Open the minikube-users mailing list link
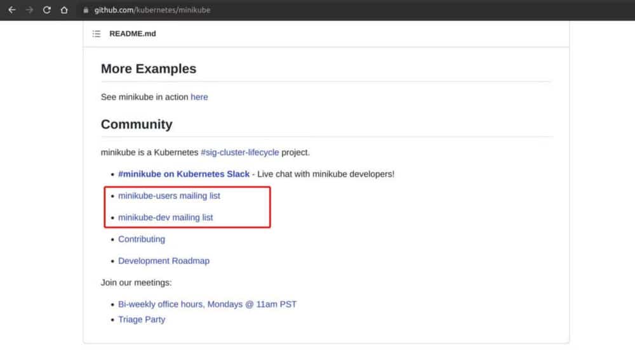Viewport: 635px width, 364px height. [x=170, y=196]
